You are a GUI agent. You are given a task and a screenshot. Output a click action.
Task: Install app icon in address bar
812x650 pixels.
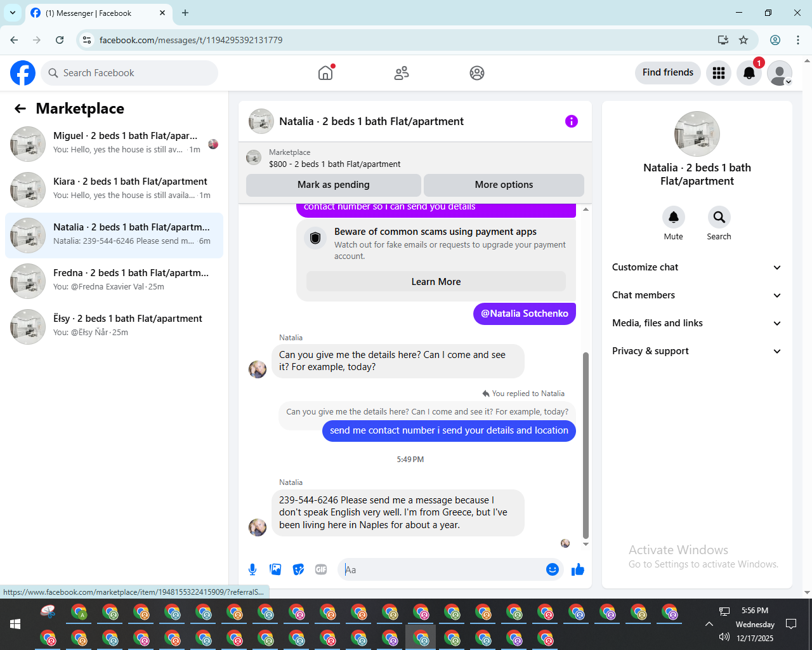(723, 40)
